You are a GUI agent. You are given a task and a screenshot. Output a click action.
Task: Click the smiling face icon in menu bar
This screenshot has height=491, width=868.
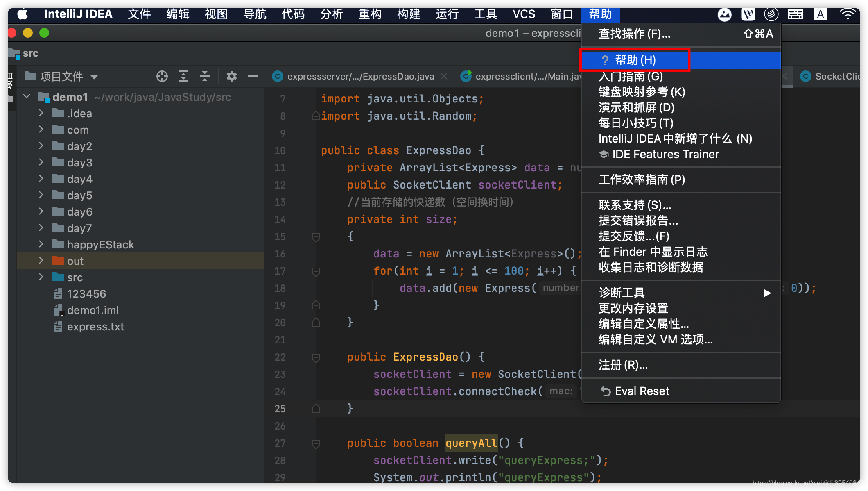725,14
